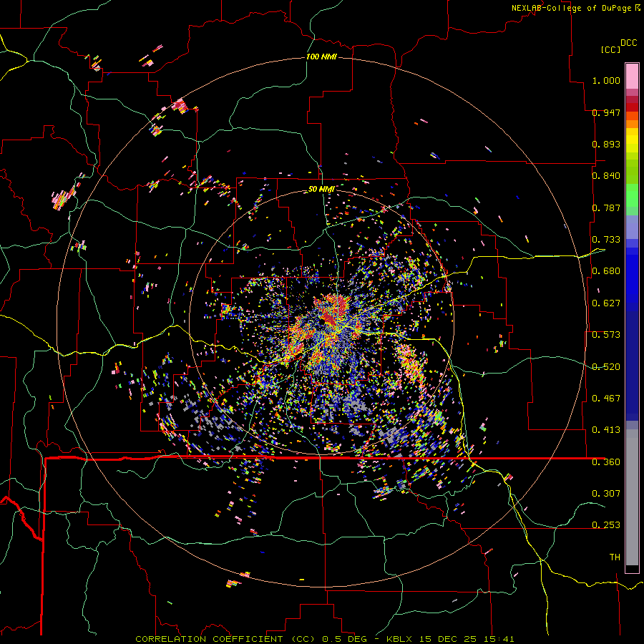Select the 0.253 scale value
This screenshot has height=644, width=644.
click(x=606, y=525)
